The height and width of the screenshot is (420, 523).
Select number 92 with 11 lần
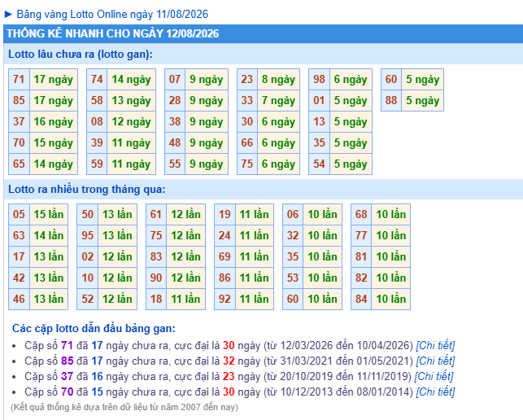(224, 299)
